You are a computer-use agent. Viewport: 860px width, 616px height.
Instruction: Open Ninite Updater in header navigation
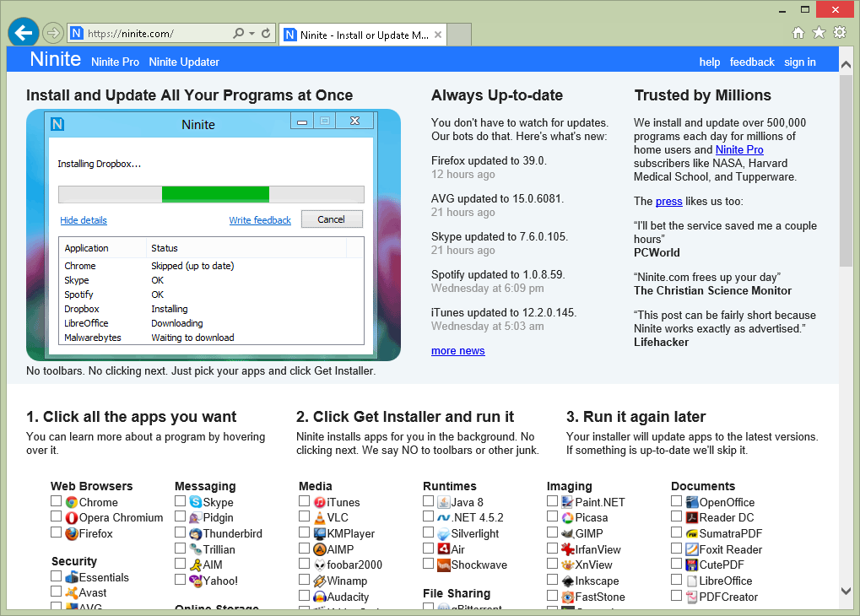tap(184, 62)
